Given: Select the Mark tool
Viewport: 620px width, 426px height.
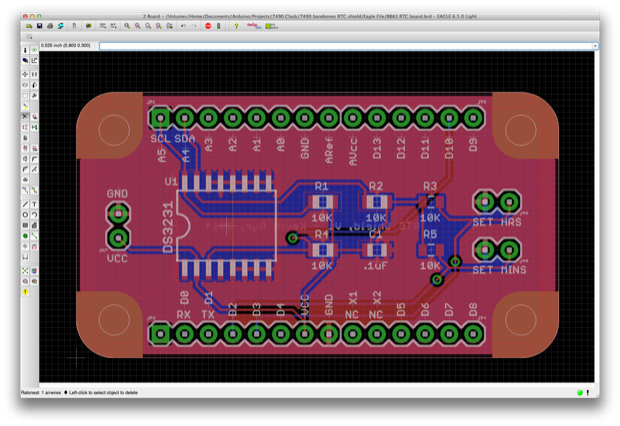Looking at the screenshot, I should (34, 61).
